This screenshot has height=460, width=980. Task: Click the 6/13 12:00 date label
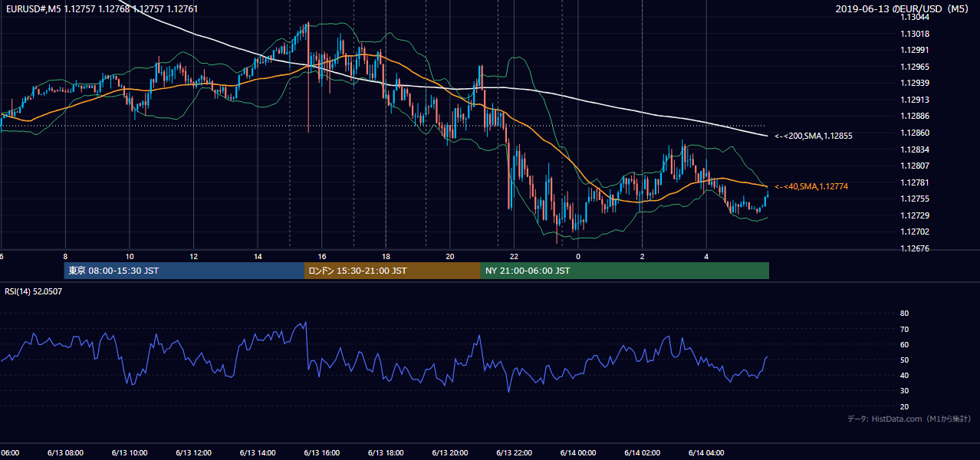coord(193,452)
